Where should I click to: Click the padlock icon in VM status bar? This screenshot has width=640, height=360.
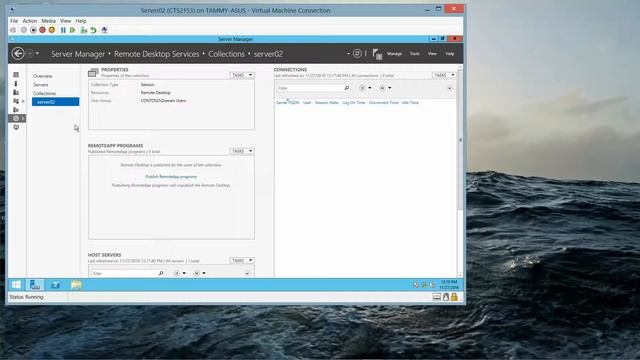pyautogui.click(x=454, y=297)
